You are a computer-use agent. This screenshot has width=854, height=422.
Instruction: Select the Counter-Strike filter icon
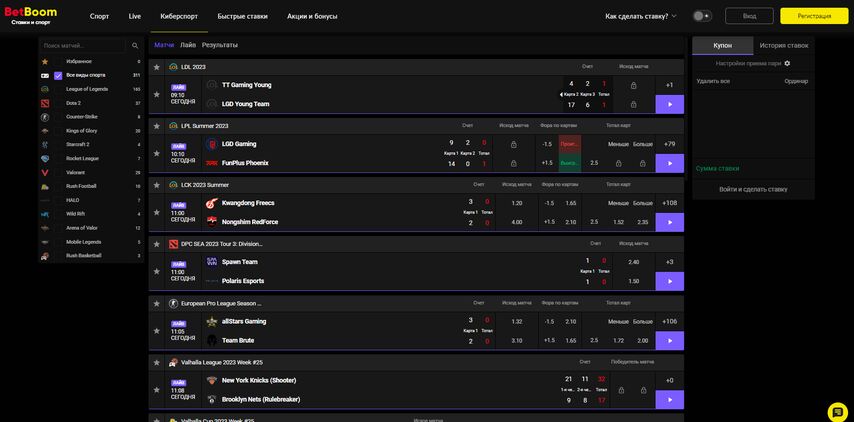click(x=45, y=117)
